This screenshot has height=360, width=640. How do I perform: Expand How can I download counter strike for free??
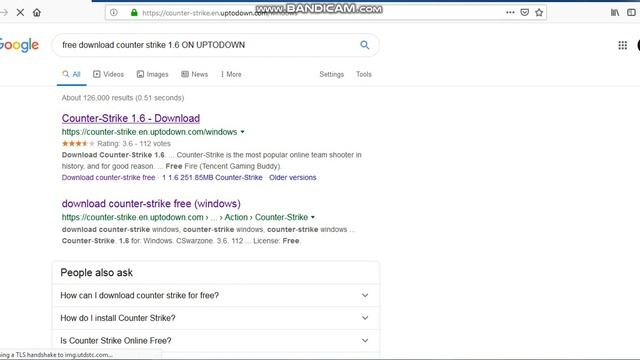216,295
